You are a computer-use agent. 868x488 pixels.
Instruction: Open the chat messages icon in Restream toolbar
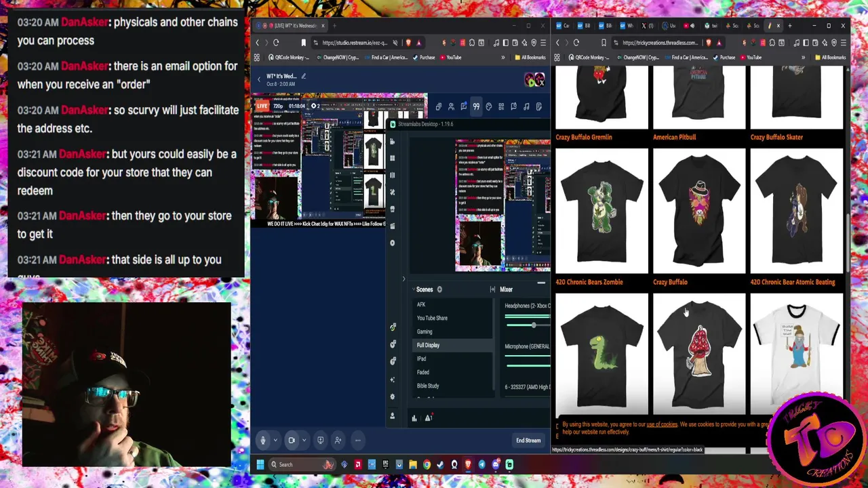pos(463,106)
